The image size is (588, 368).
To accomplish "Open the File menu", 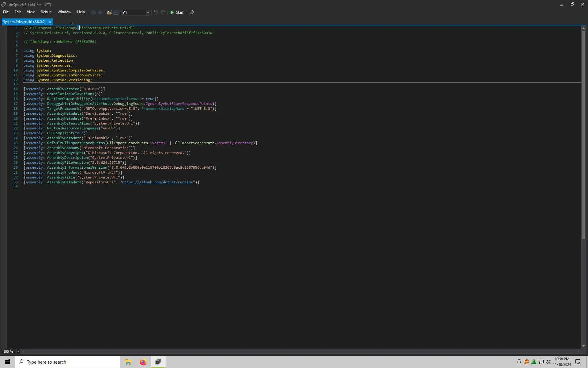I will tap(6, 12).
